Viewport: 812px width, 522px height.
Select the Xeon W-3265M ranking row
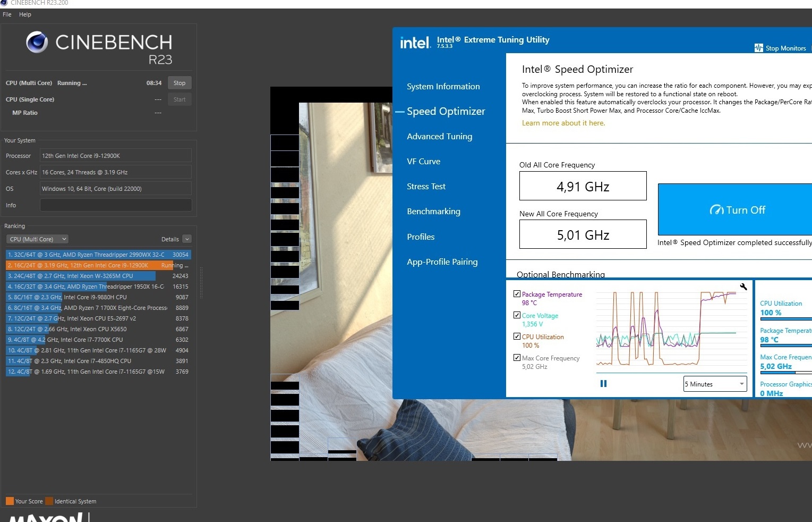pos(98,276)
